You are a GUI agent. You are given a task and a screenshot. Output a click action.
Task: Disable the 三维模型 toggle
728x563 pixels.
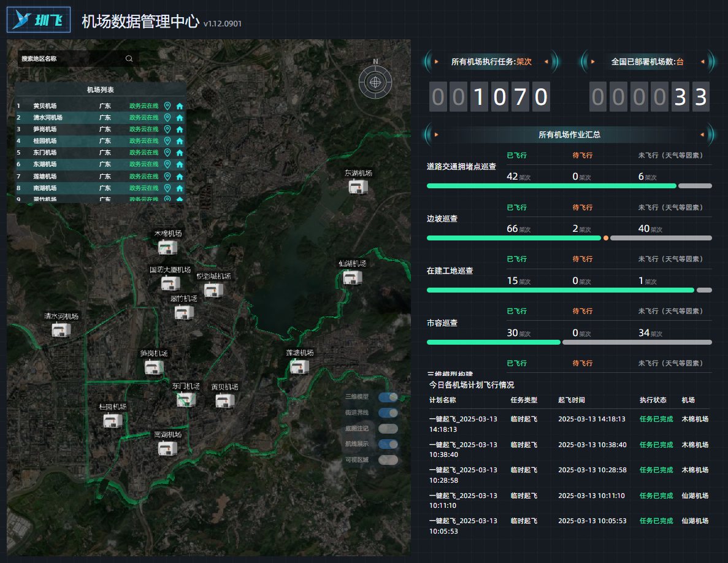pyautogui.click(x=388, y=397)
